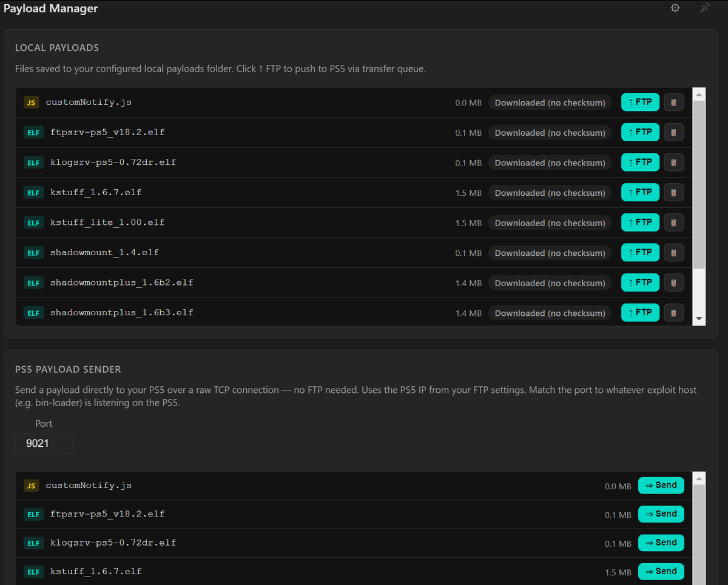Viewport: 728px width, 585px height.
Task: Select klogsrv-ps5-0.72dr.elf filename in Payload Sender
Action: [113, 543]
